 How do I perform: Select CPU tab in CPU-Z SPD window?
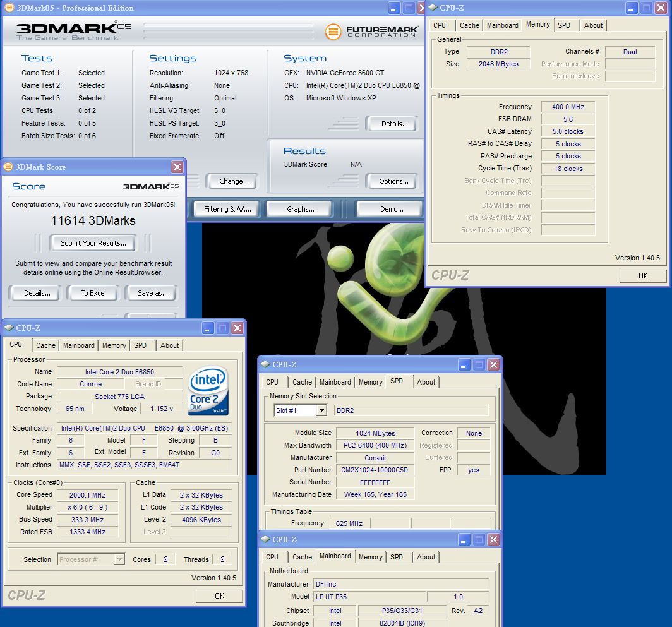coord(272,382)
